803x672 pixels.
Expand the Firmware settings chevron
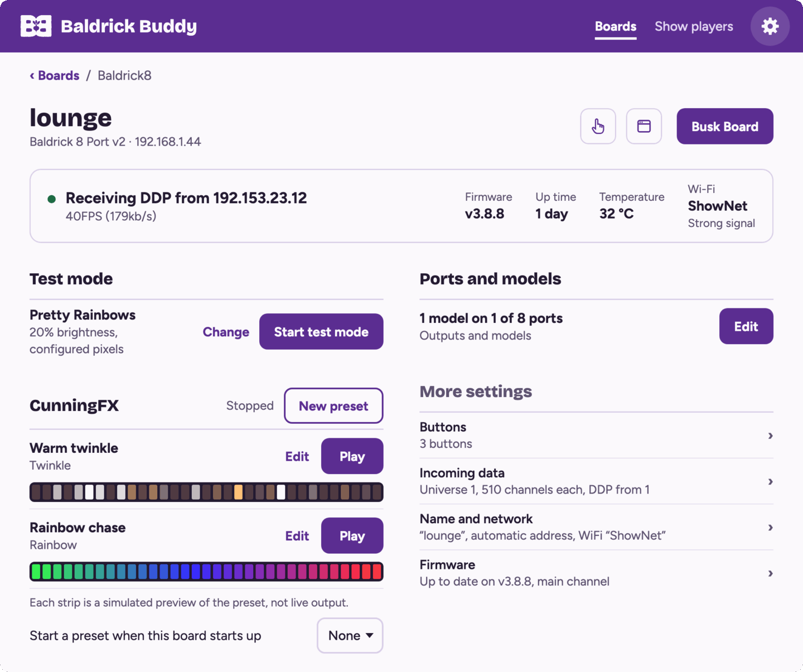tap(770, 573)
